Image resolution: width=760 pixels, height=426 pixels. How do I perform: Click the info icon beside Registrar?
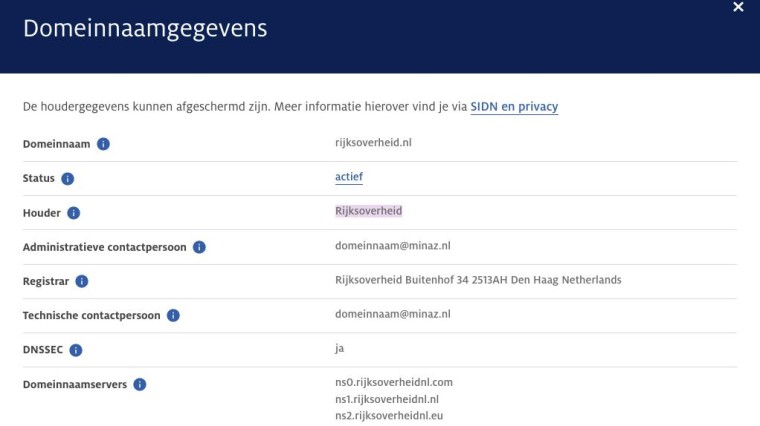point(81,281)
